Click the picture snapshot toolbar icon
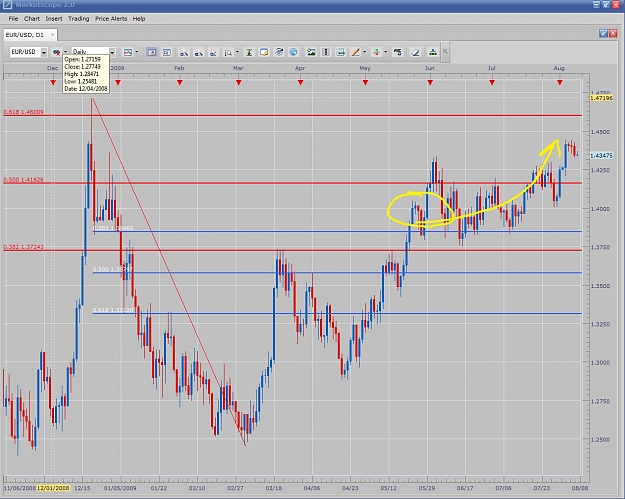 pyautogui.click(x=311, y=52)
